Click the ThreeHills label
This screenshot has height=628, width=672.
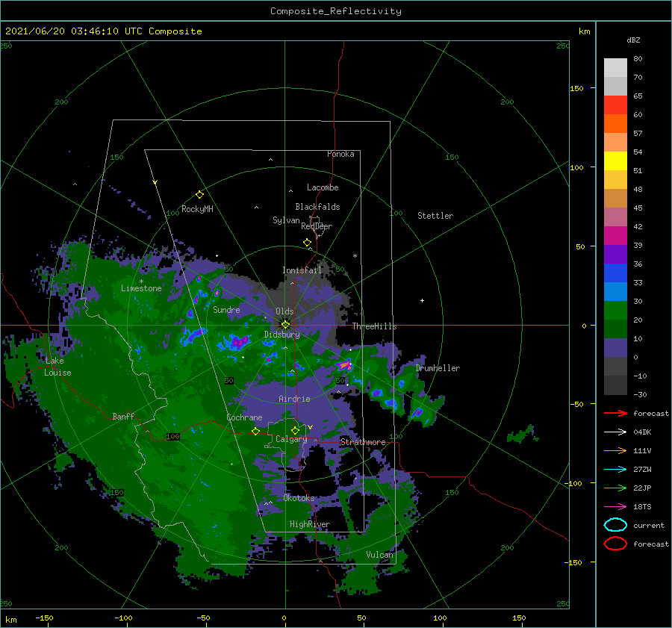pyautogui.click(x=375, y=326)
